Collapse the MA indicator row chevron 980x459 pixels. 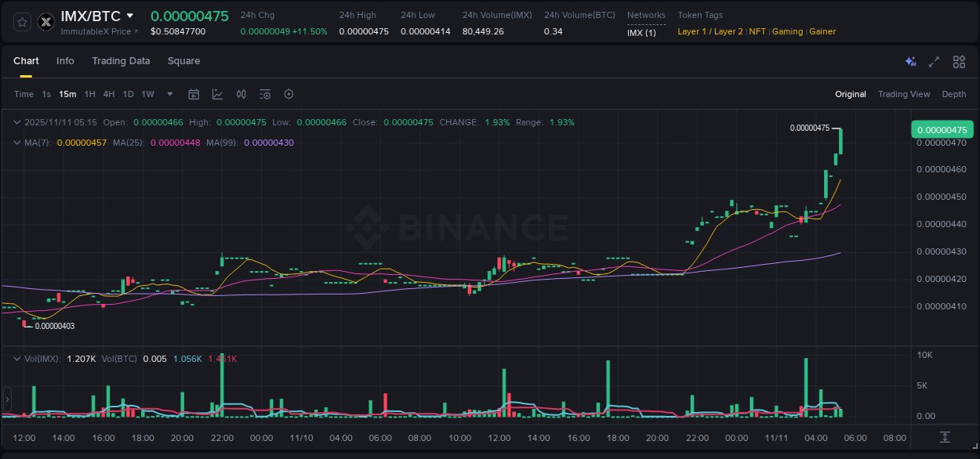pos(16,143)
